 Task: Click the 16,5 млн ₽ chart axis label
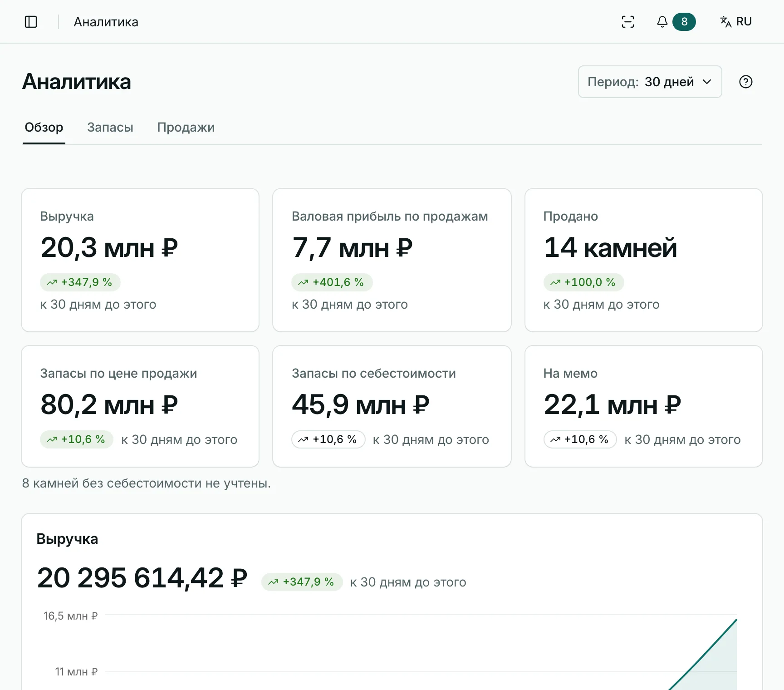(x=71, y=616)
